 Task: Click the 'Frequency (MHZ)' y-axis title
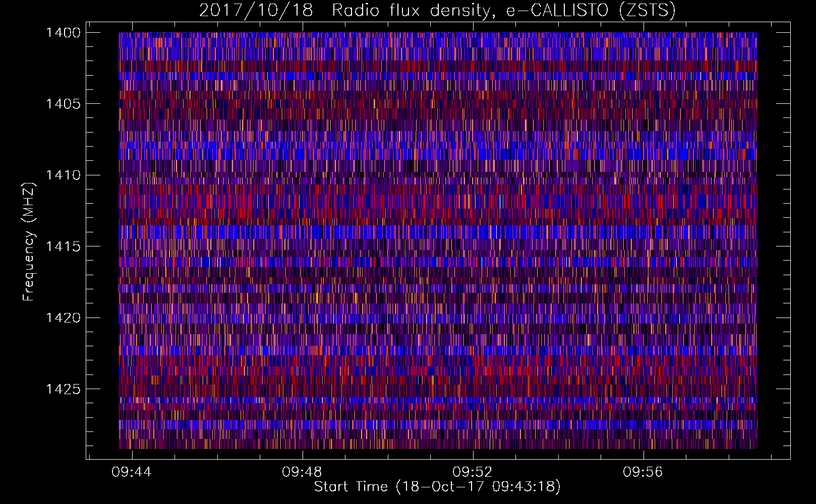29,242
